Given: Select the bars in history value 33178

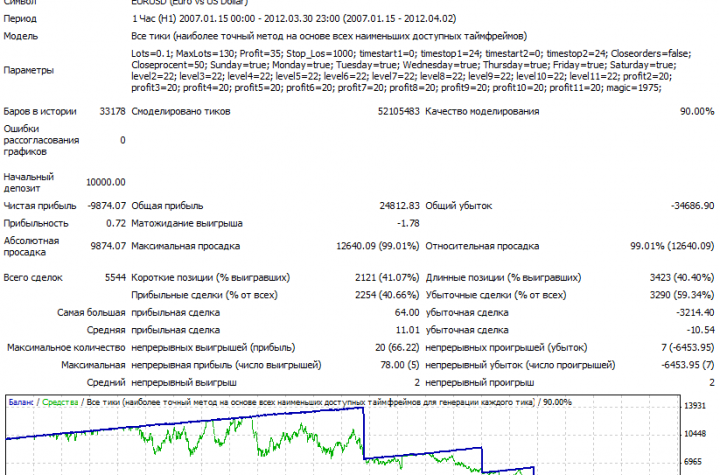Looking at the screenshot, I should pyautogui.click(x=113, y=111).
